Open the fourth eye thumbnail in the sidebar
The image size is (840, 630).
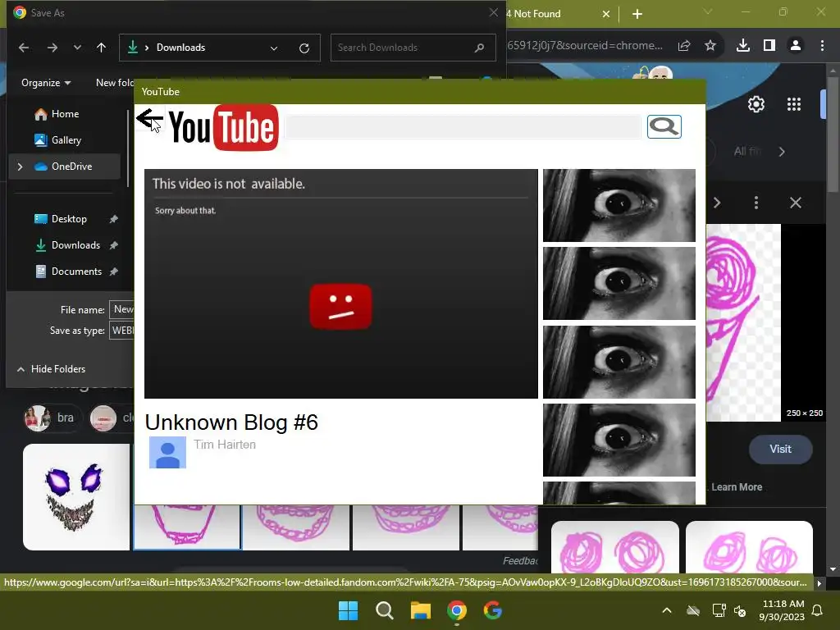tap(619, 440)
